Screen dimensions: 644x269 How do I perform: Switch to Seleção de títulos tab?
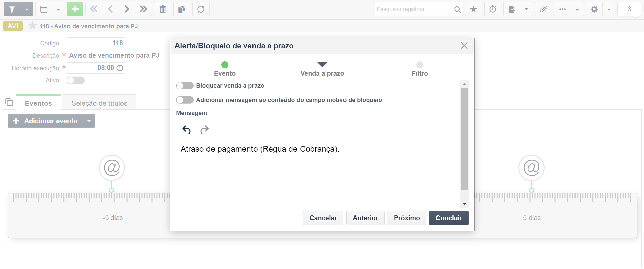pyautogui.click(x=99, y=103)
